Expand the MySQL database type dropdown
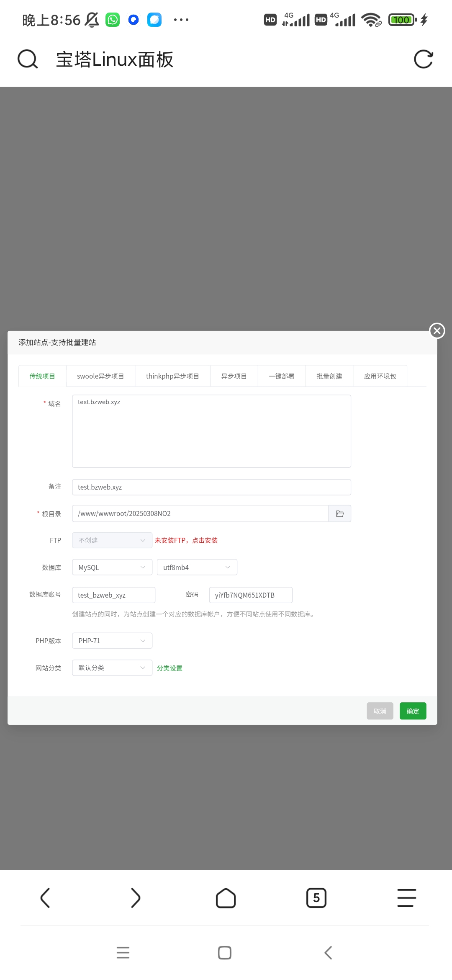This screenshot has height=980, width=452. point(112,567)
